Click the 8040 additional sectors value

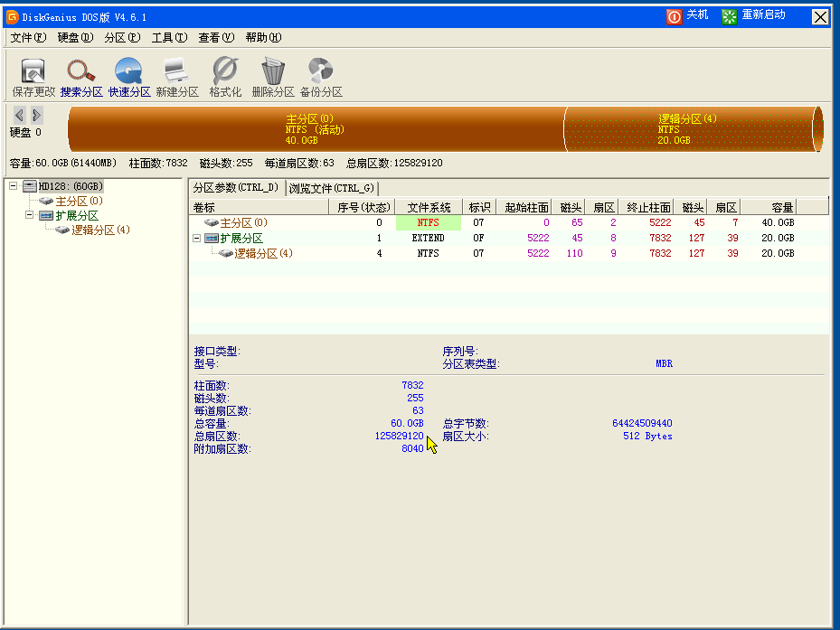[412, 449]
